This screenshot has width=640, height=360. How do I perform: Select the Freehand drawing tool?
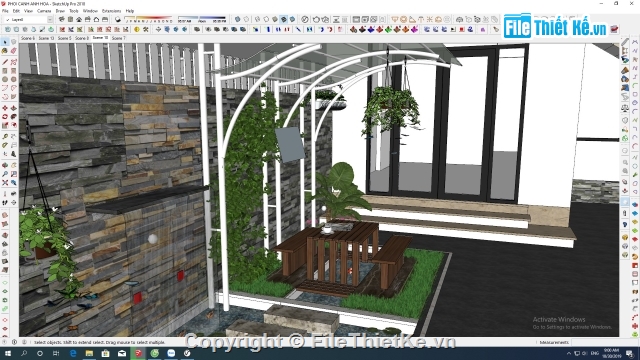[13, 62]
